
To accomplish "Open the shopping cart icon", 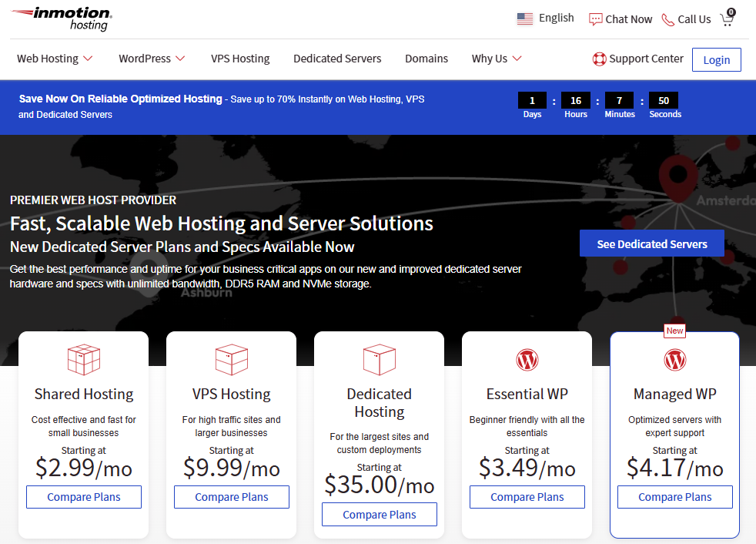I will (727, 18).
